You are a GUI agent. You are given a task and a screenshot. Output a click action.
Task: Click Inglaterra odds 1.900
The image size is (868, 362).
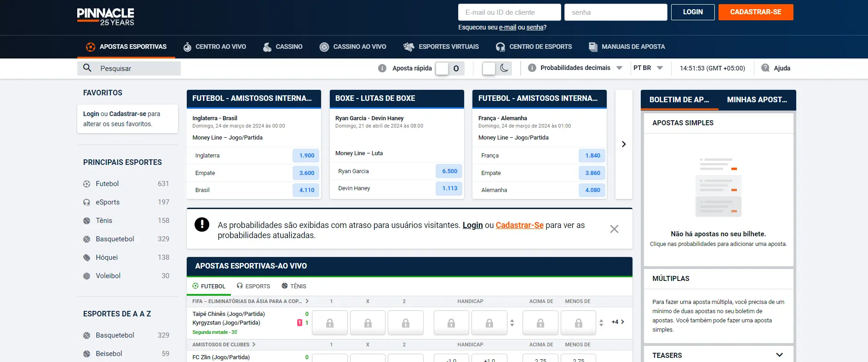tap(306, 156)
